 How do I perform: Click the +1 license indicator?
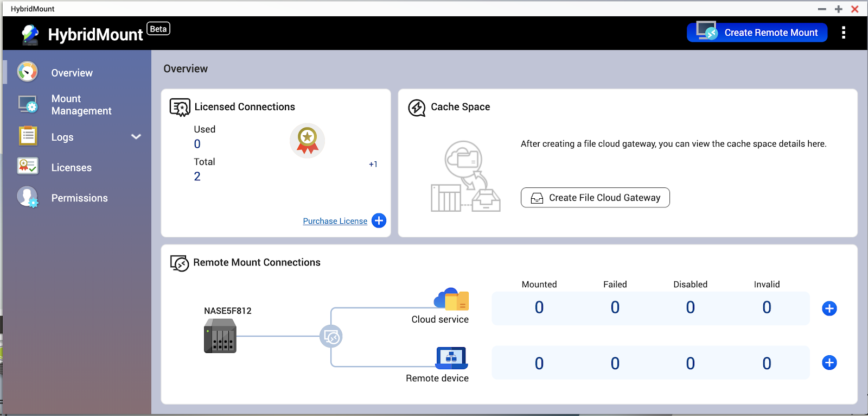pos(373,164)
